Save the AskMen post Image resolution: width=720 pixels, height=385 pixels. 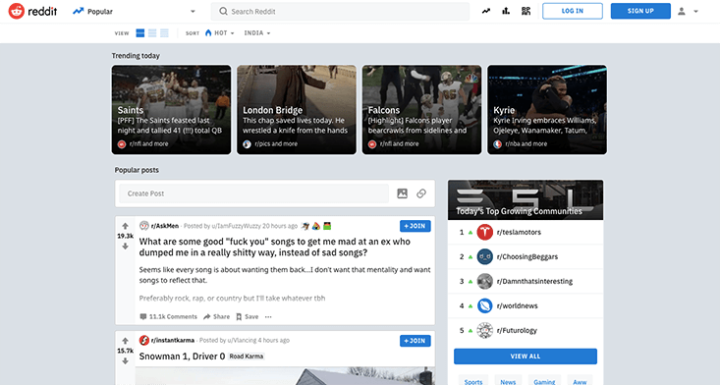click(x=247, y=317)
